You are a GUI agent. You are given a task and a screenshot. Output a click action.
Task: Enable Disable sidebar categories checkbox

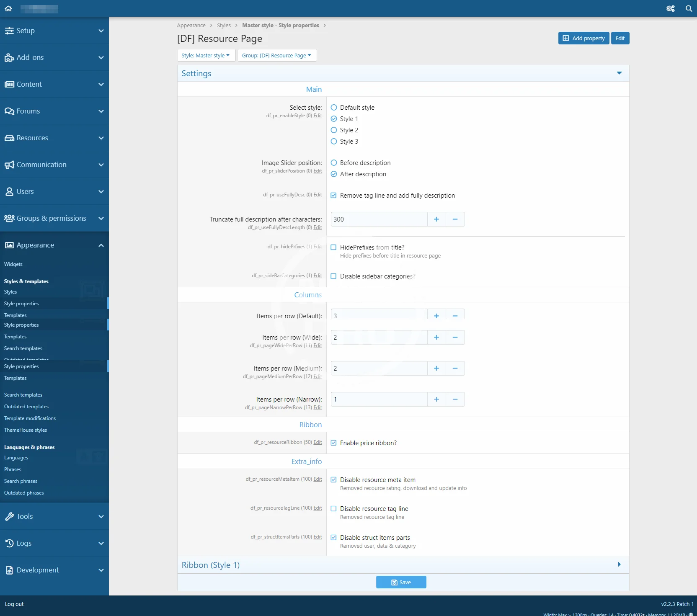click(334, 276)
